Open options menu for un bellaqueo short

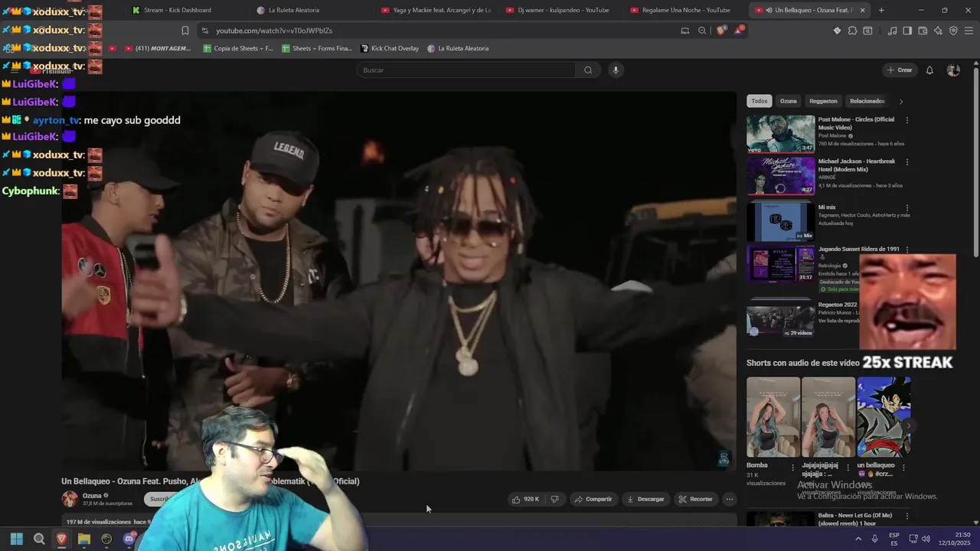click(x=903, y=467)
